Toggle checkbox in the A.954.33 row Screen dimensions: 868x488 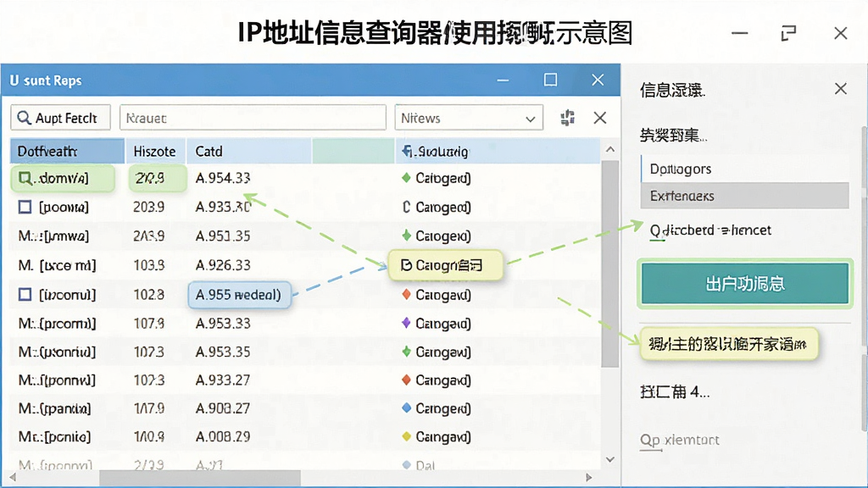pyautogui.click(x=25, y=178)
